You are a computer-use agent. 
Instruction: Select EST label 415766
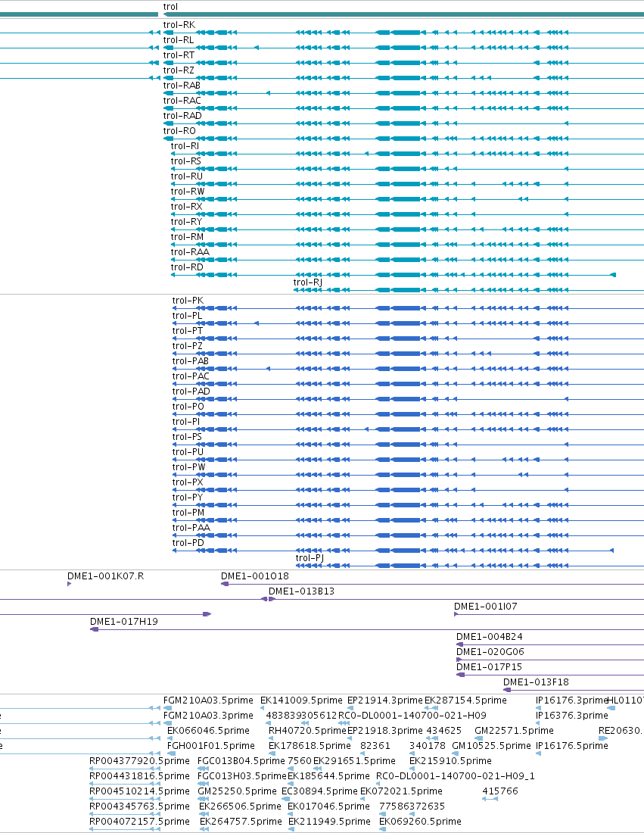click(x=500, y=791)
